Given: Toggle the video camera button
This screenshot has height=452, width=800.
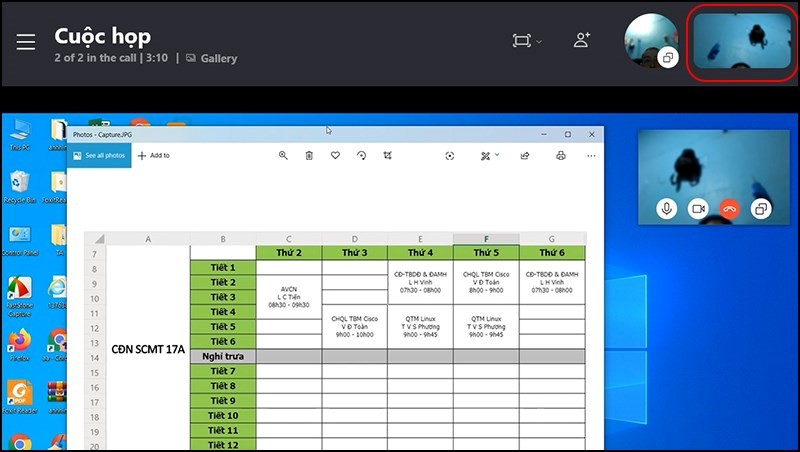Looking at the screenshot, I should click(698, 209).
